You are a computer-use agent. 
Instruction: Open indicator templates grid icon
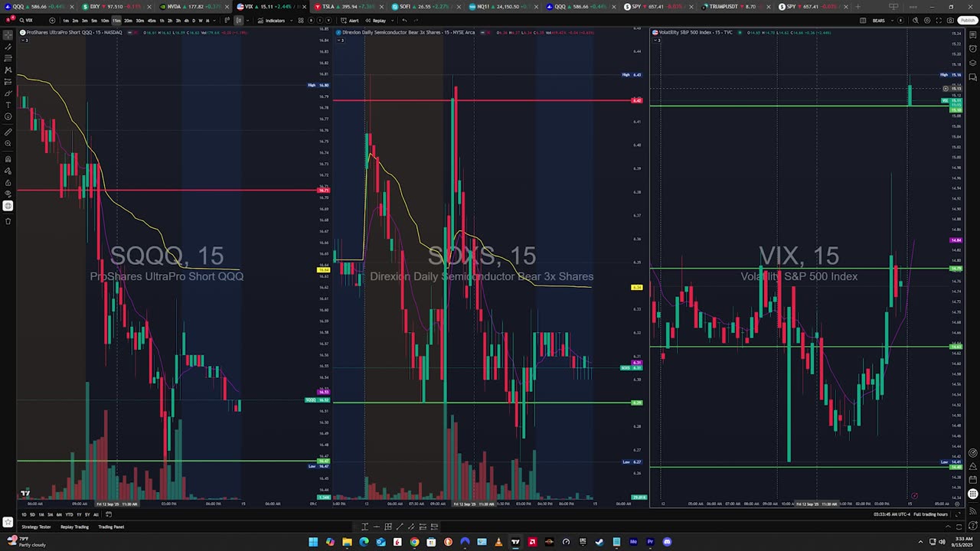301,21
